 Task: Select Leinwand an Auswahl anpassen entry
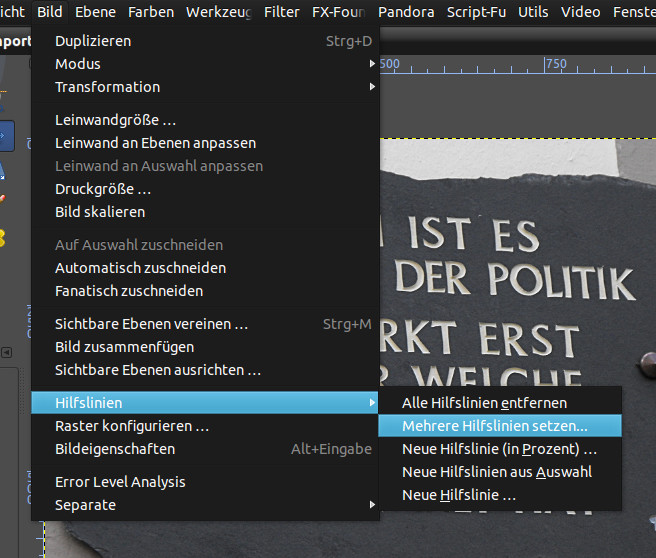[205, 166]
